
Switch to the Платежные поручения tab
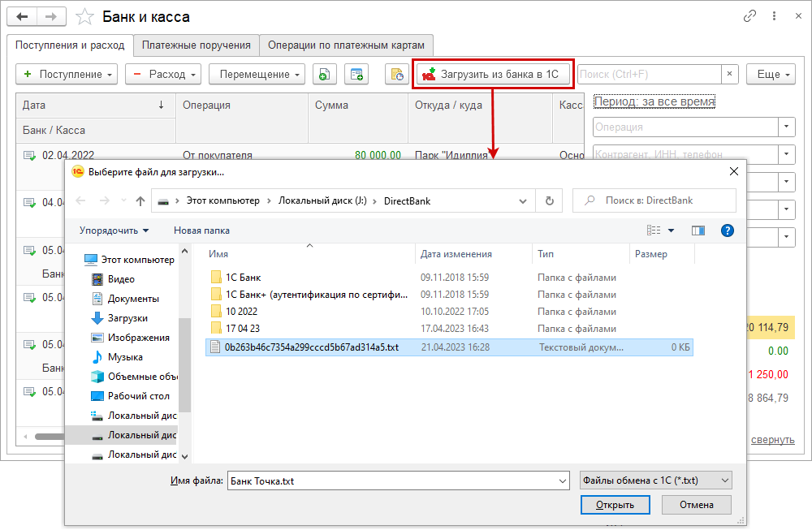pos(197,45)
